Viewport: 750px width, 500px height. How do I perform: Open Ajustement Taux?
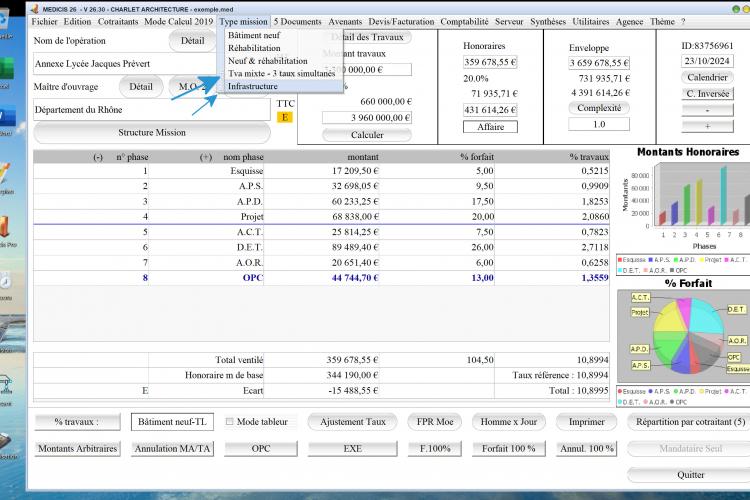coord(353,422)
